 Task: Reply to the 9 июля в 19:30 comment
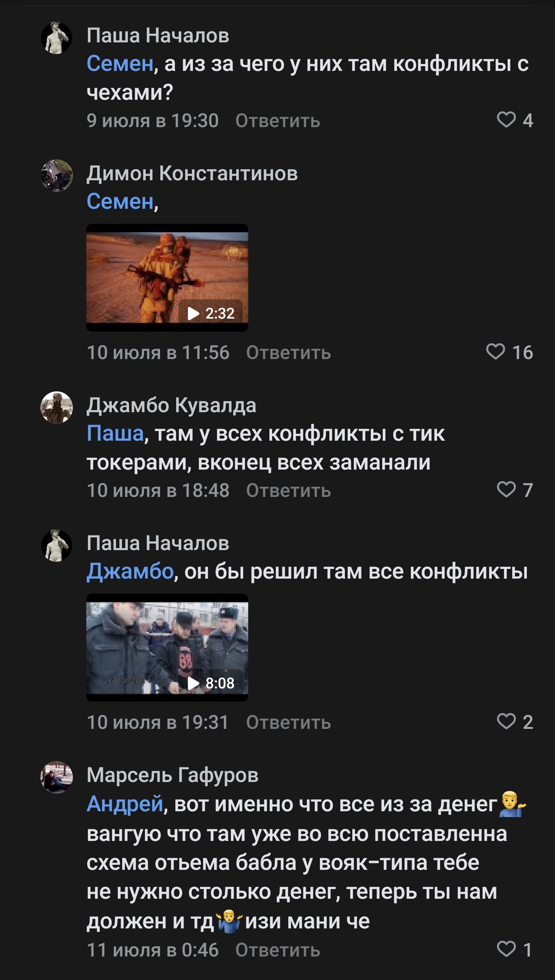click(277, 121)
